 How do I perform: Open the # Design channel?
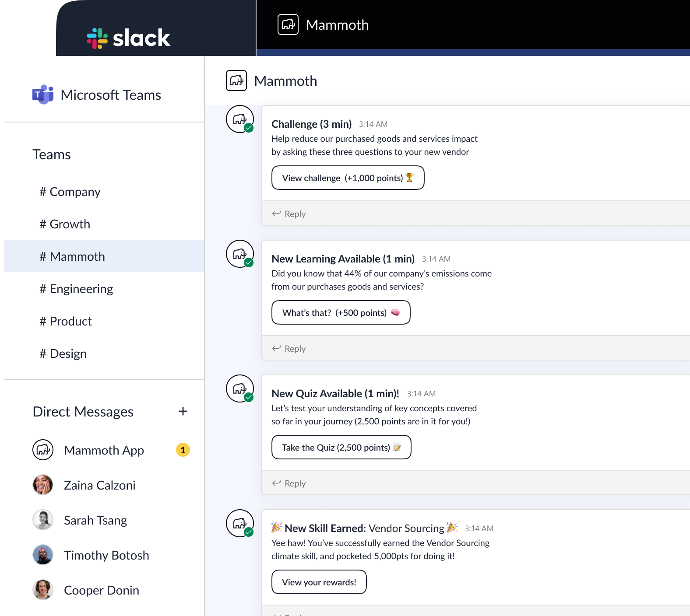tap(104, 353)
